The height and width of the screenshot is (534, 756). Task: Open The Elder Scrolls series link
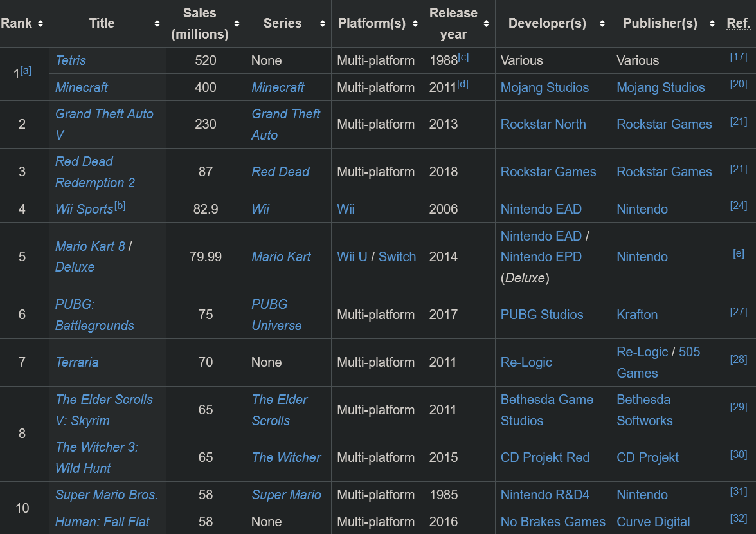279,410
